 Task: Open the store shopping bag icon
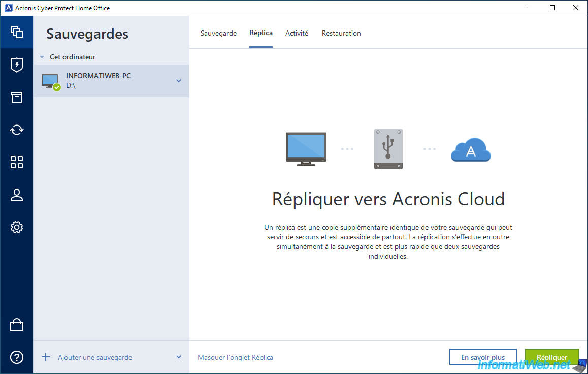16,325
